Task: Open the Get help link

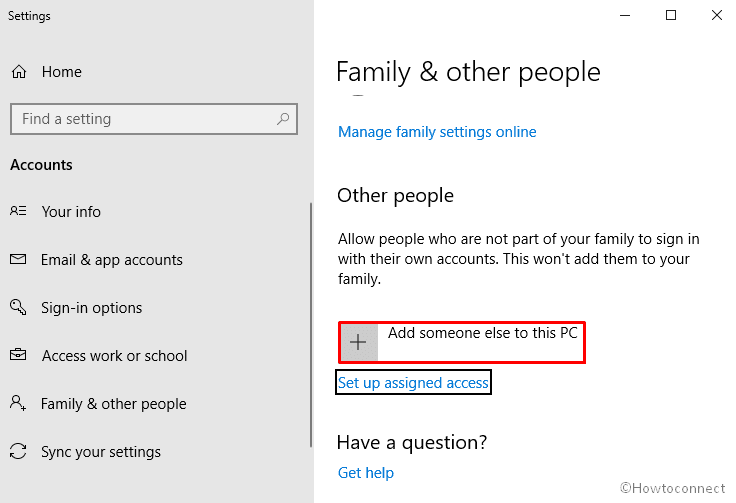Action: (366, 473)
